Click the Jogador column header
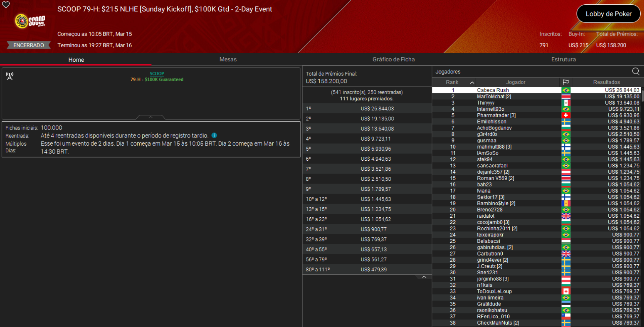This screenshot has height=327, width=644. 516,82
